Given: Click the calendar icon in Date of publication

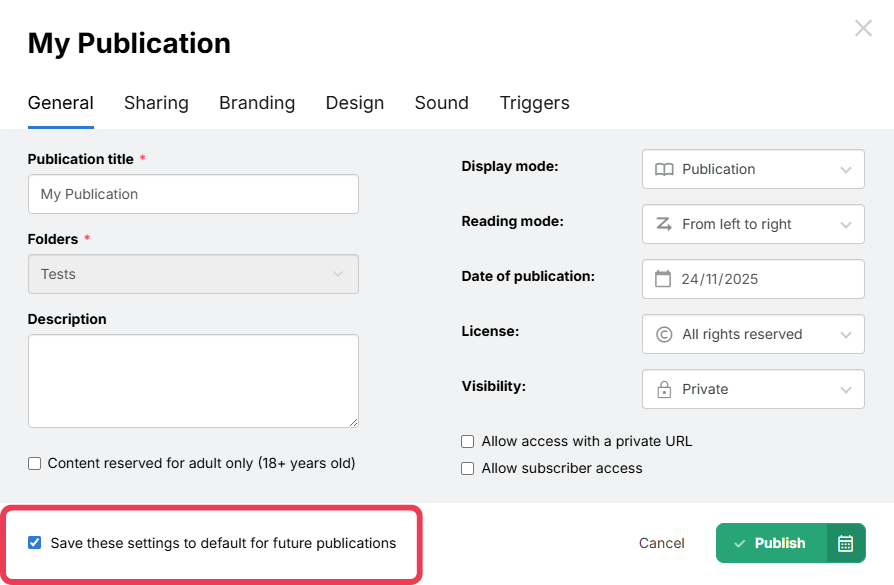Looking at the screenshot, I should point(663,279).
